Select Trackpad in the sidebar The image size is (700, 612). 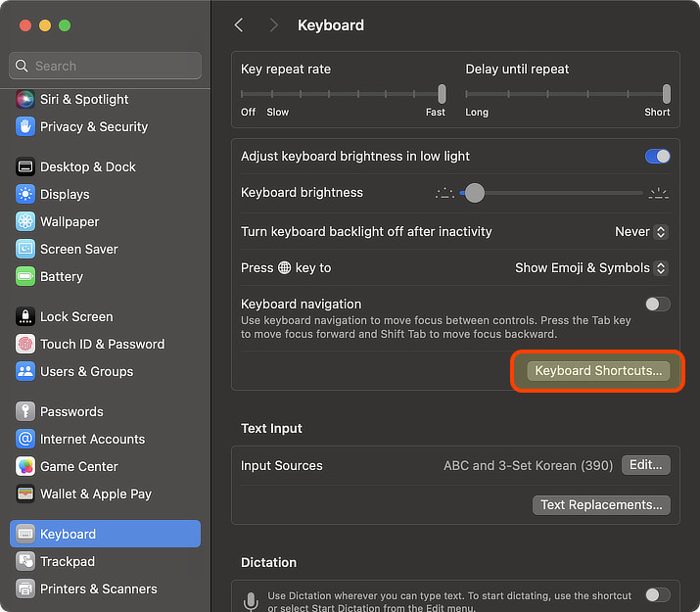coord(68,561)
